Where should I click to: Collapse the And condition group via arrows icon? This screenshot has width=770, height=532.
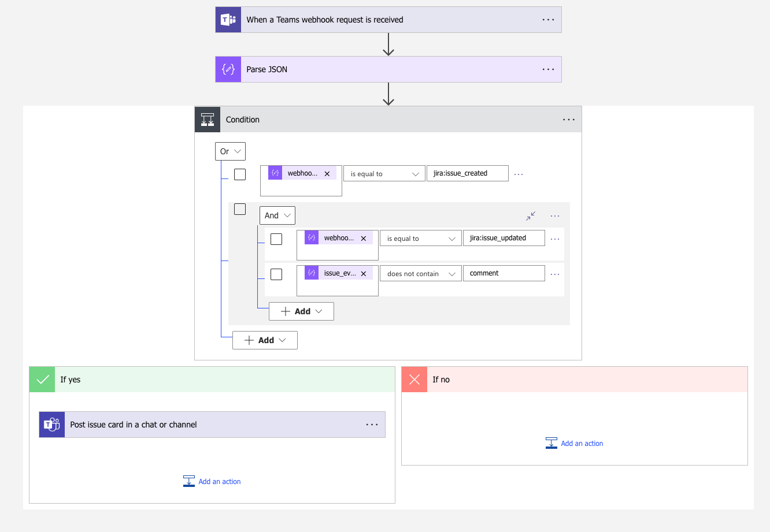pos(530,215)
